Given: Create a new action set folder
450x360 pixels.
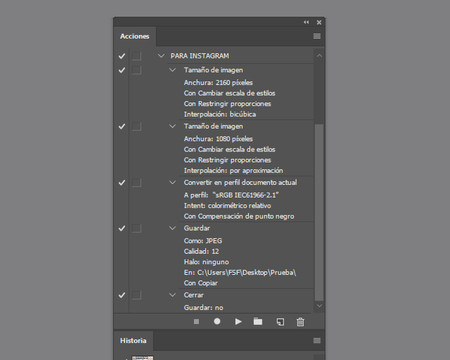Looking at the screenshot, I should [258, 321].
